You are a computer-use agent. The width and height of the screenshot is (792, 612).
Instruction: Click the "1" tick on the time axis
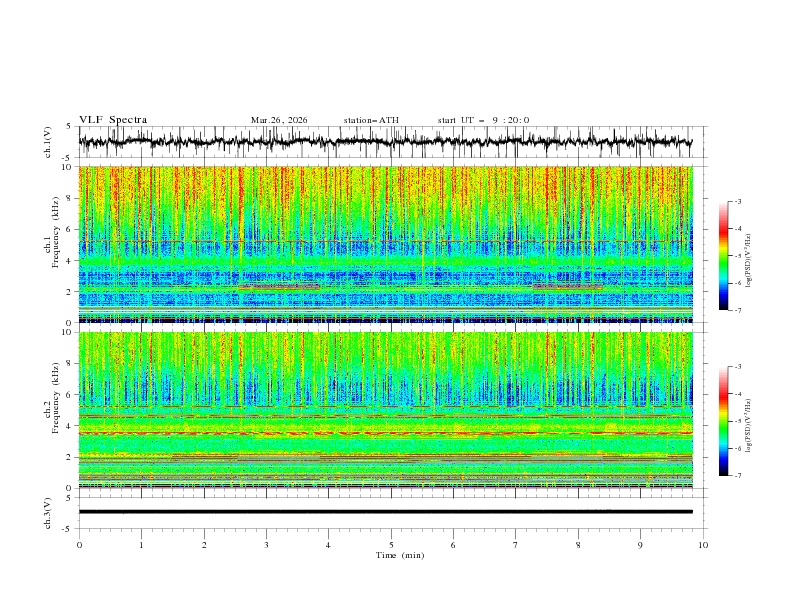pos(141,545)
